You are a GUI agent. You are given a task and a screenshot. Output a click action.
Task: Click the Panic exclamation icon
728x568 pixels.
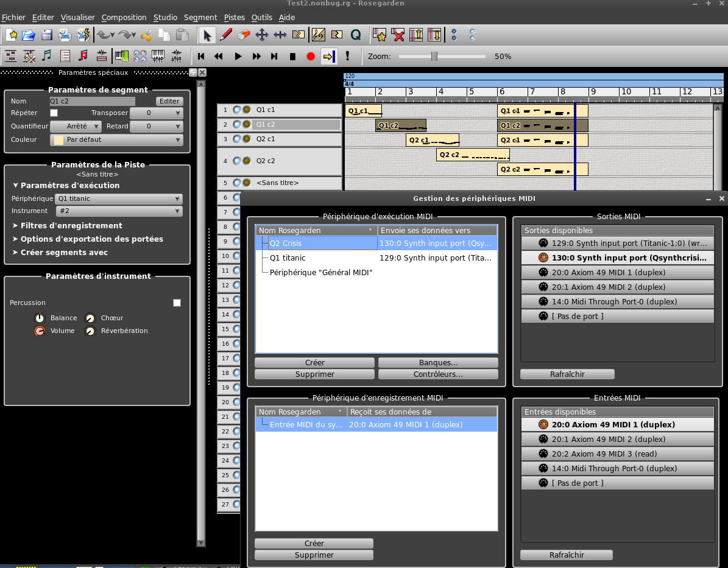click(347, 56)
